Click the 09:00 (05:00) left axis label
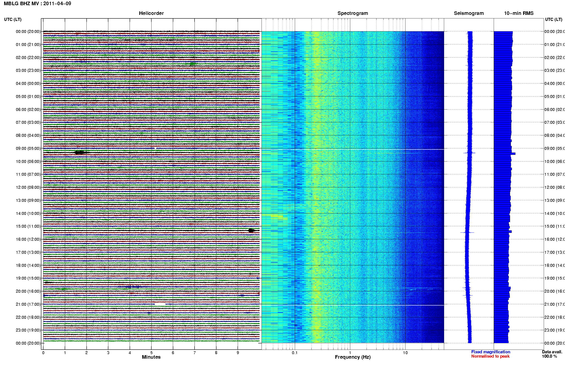Image resolution: width=588 pixels, height=368 pixels. coord(28,148)
